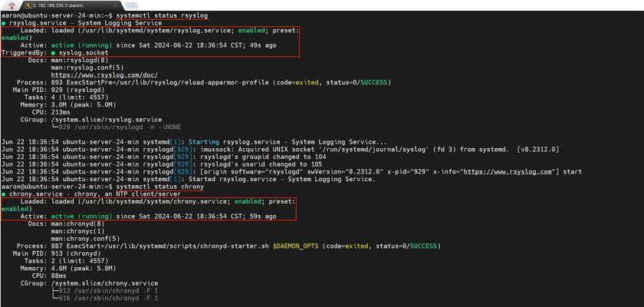Image resolution: width=644 pixels, height=307 pixels.
Task: Click 'Tasks: 2 (limit: 4557)' line
Action: [66, 260]
